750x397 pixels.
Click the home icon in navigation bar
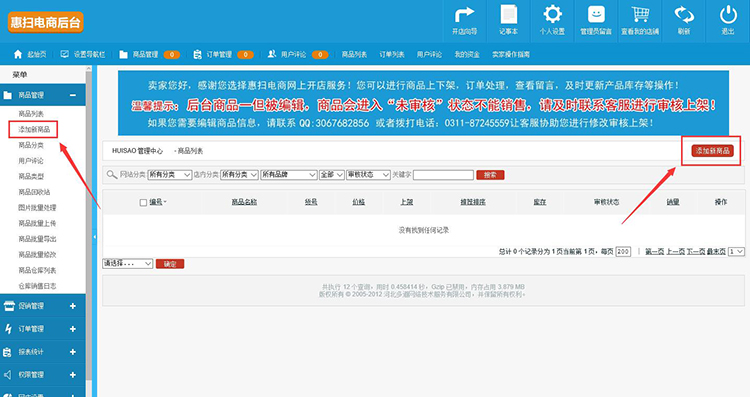(18, 54)
